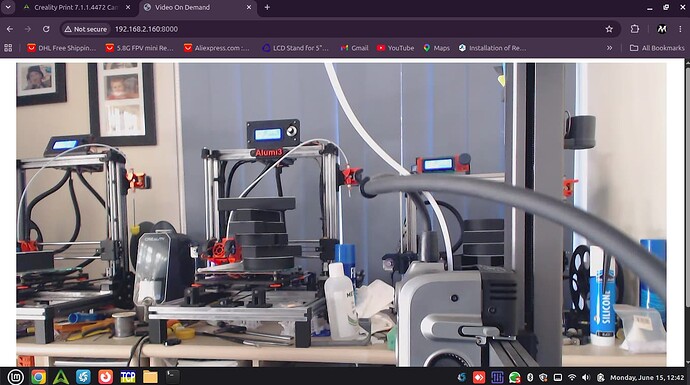
Task: Open the orange circular app in taskbar
Action: coord(105,377)
